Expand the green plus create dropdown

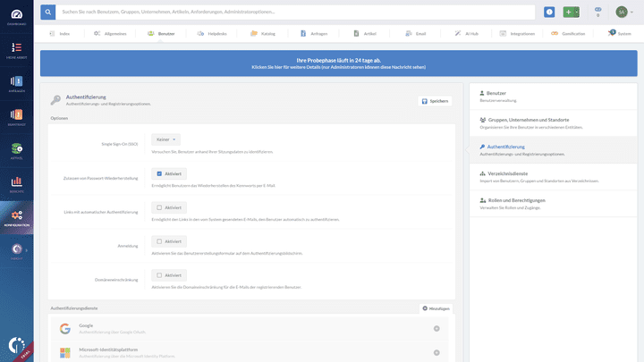571,12
